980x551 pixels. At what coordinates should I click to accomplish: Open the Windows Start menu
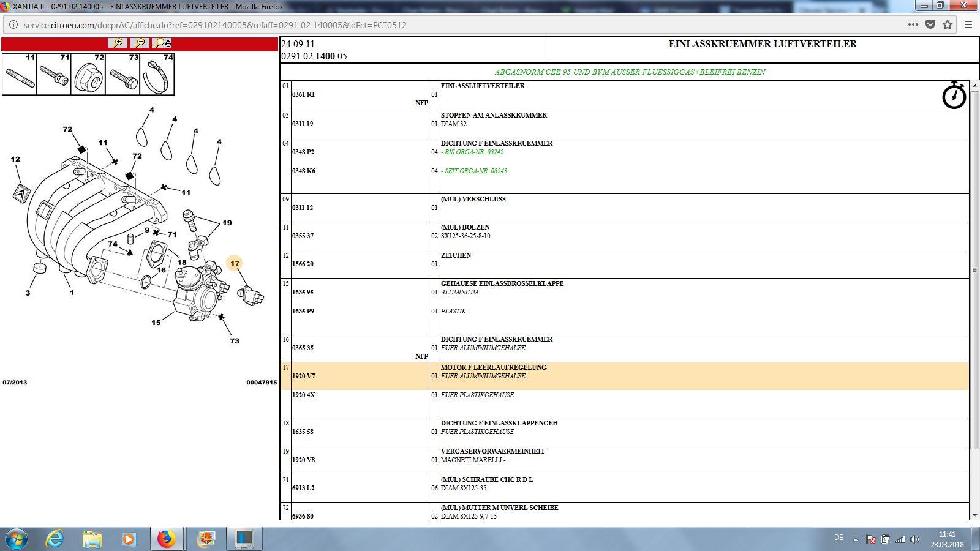pos(16,539)
